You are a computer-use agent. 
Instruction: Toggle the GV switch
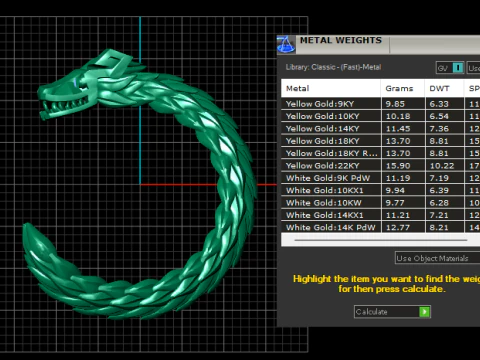(x=450, y=68)
